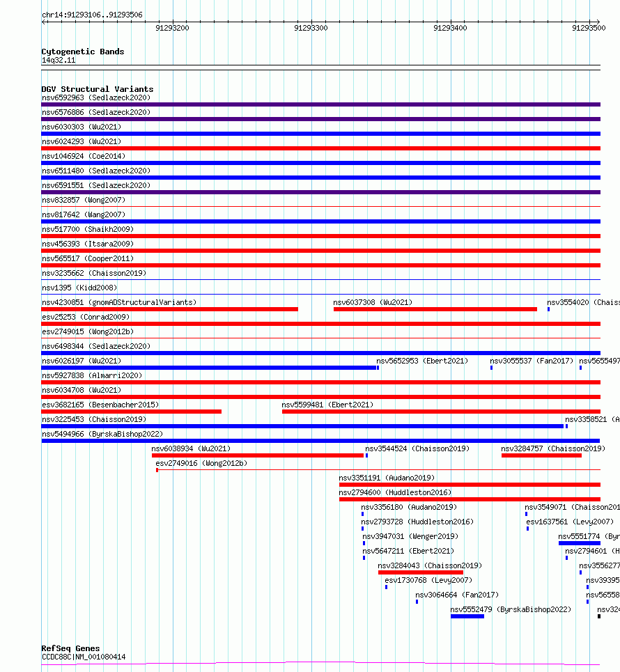Open esv25253 (Conrad2009) variant
620x672 pixels.
pos(86,317)
